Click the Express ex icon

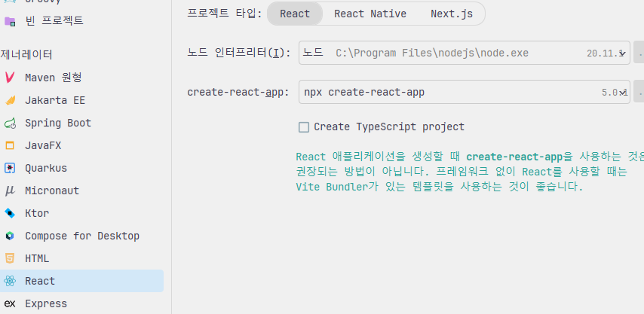click(x=10, y=303)
